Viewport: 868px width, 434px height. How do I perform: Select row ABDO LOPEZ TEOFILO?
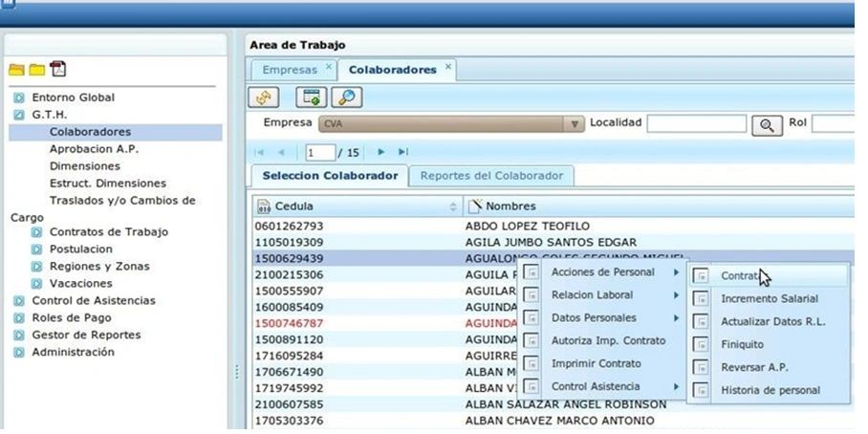[553, 227]
